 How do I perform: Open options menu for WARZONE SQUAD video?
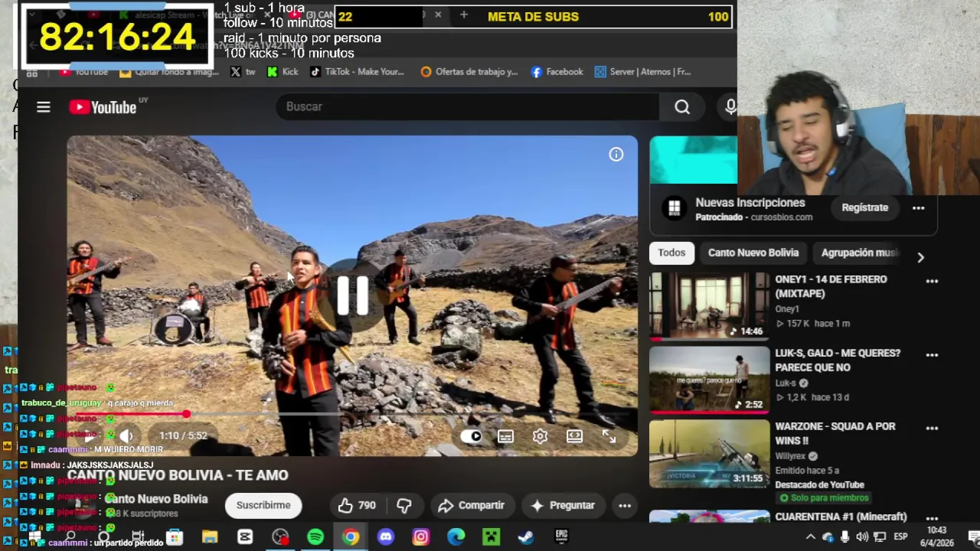[x=932, y=429]
